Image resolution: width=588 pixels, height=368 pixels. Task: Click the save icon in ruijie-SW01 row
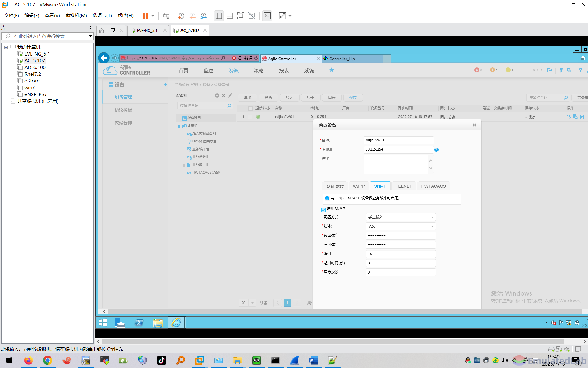point(582,117)
